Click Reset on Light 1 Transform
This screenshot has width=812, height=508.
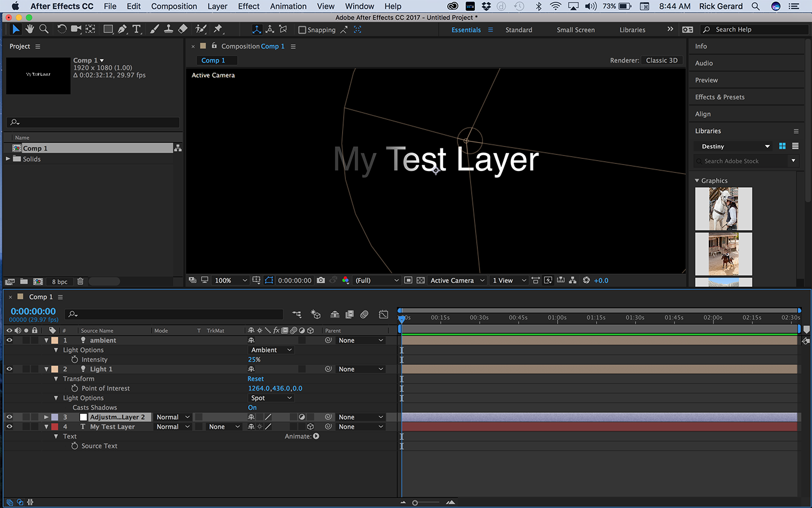(255, 379)
